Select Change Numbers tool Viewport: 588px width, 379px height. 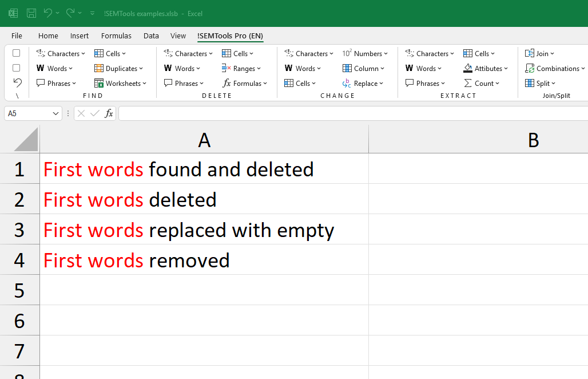click(366, 53)
